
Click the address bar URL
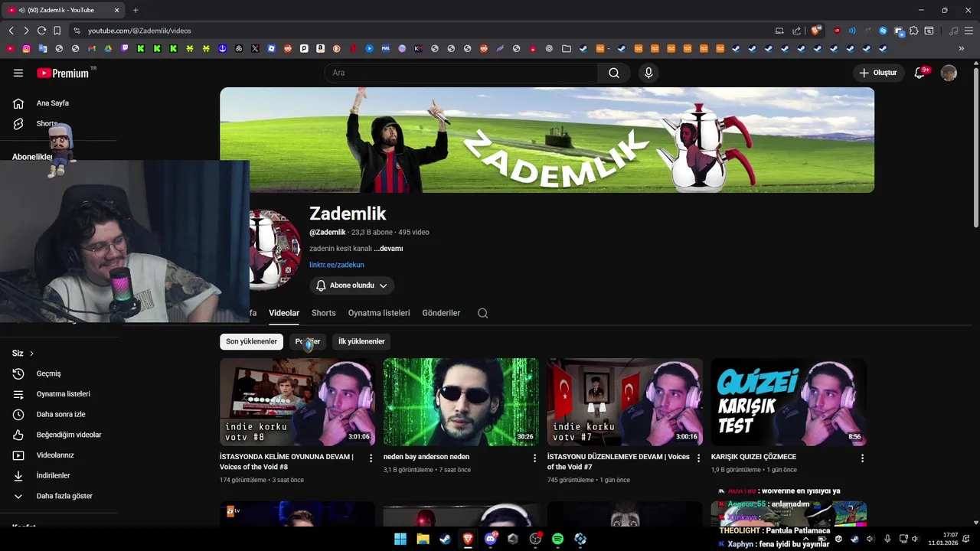[139, 31]
